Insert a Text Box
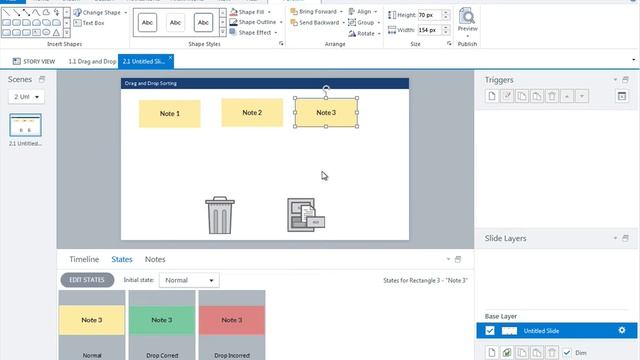The height and width of the screenshot is (360, 640). (x=89, y=23)
